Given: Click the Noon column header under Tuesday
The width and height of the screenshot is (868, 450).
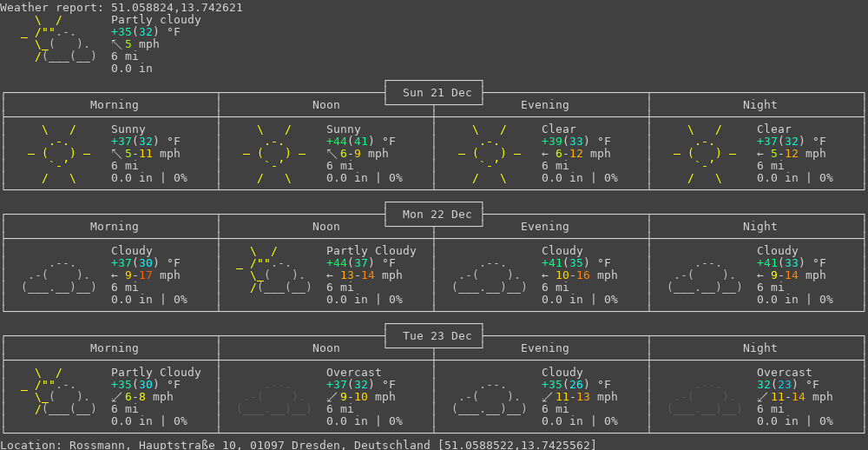Looking at the screenshot, I should [326, 348].
